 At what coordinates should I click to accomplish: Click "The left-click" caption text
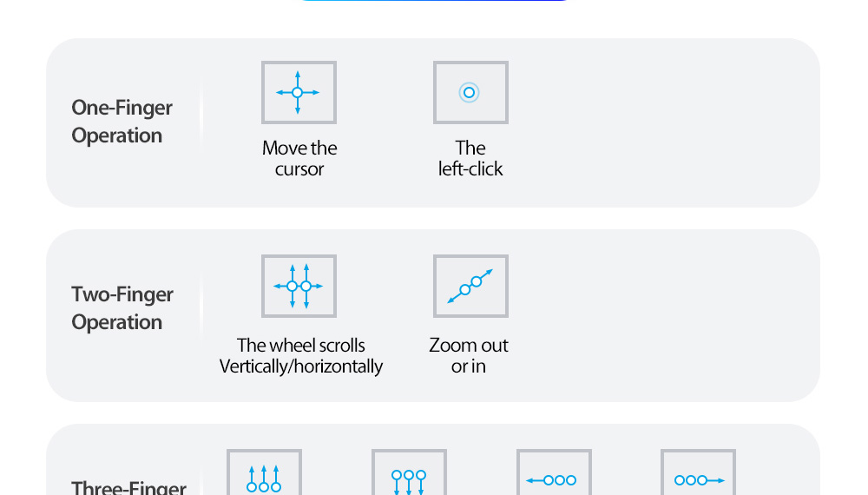coord(470,159)
